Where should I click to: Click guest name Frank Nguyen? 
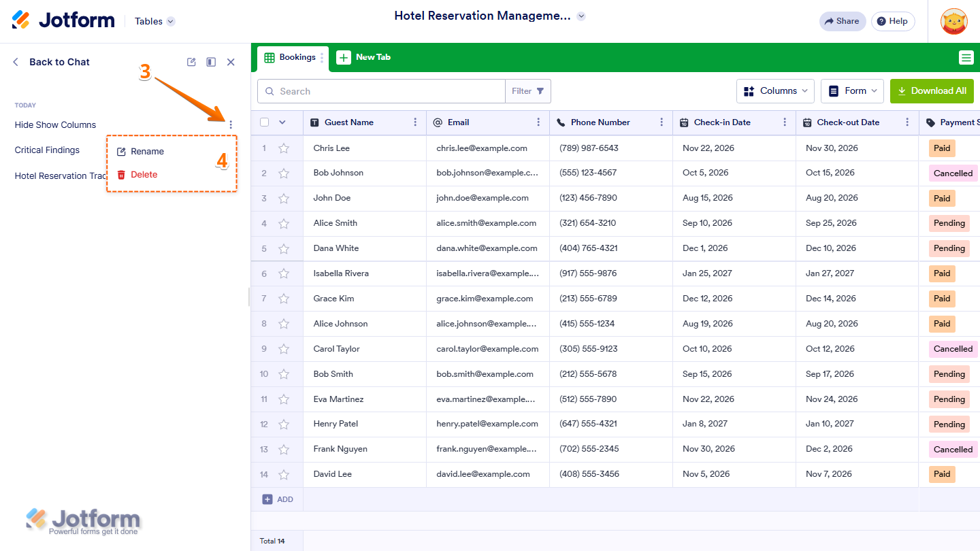(340, 449)
